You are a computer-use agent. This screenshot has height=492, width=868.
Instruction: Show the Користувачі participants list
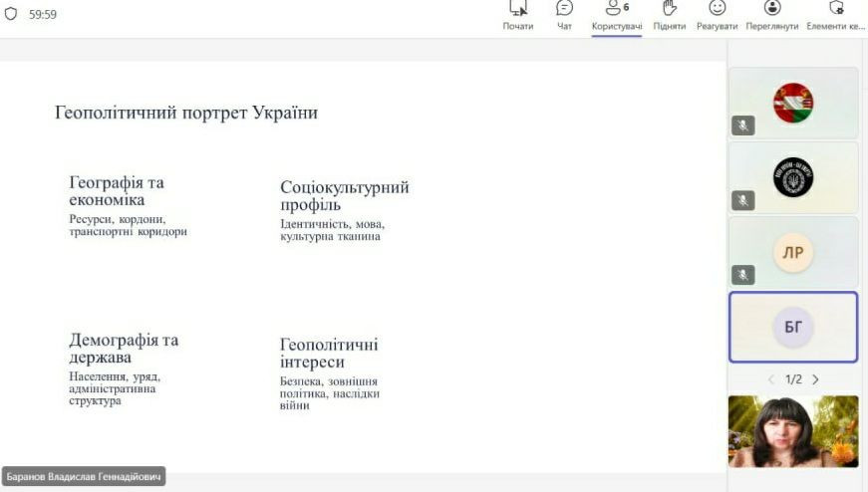[617, 17]
